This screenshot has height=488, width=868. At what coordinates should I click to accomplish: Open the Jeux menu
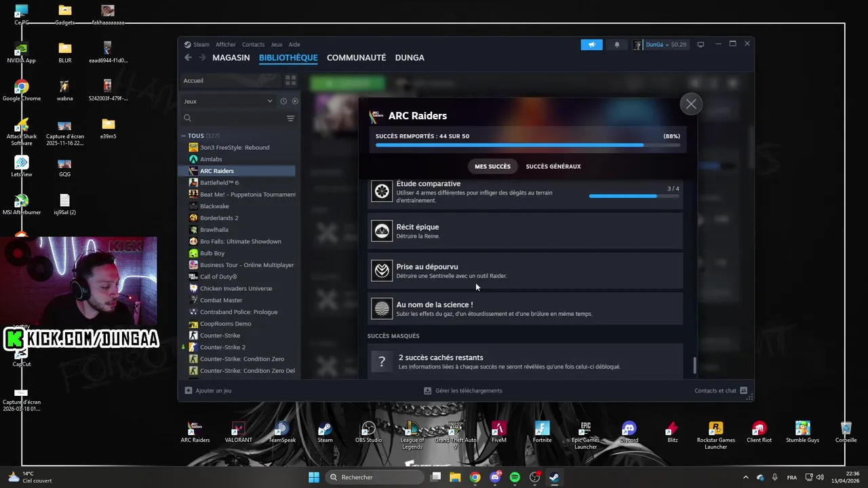tap(277, 44)
